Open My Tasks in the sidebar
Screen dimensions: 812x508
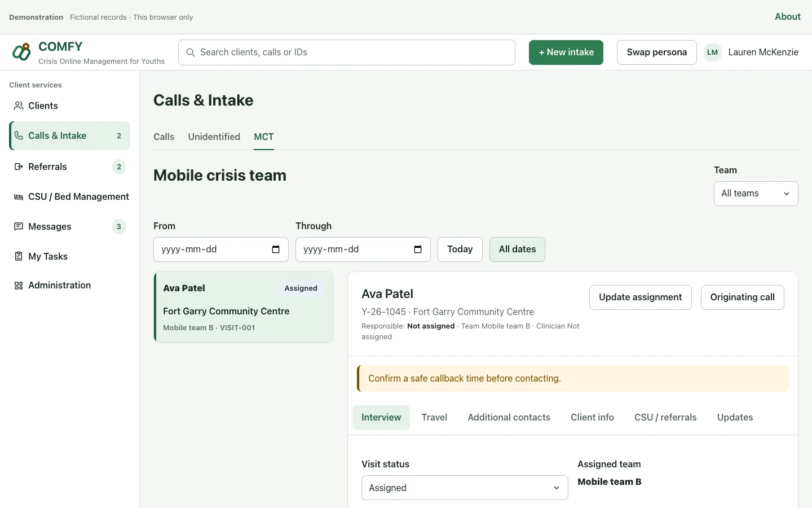tap(69, 256)
